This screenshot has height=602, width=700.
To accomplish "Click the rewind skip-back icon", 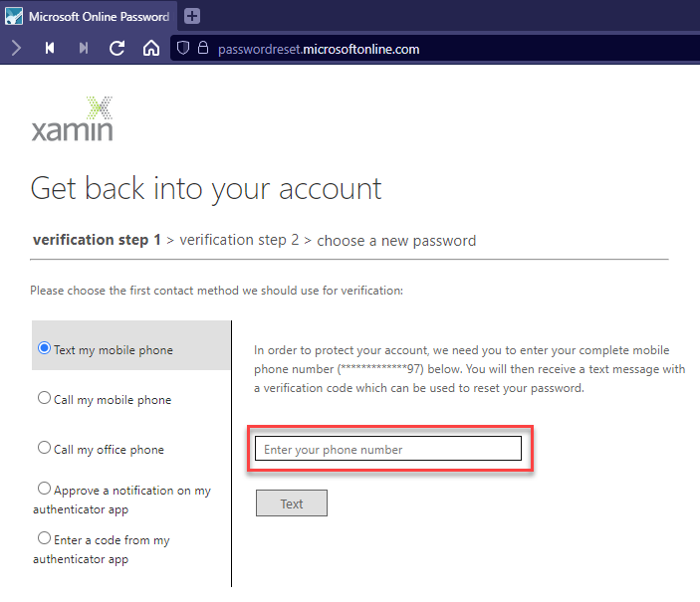I will pyautogui.click(x=50, y=48).
